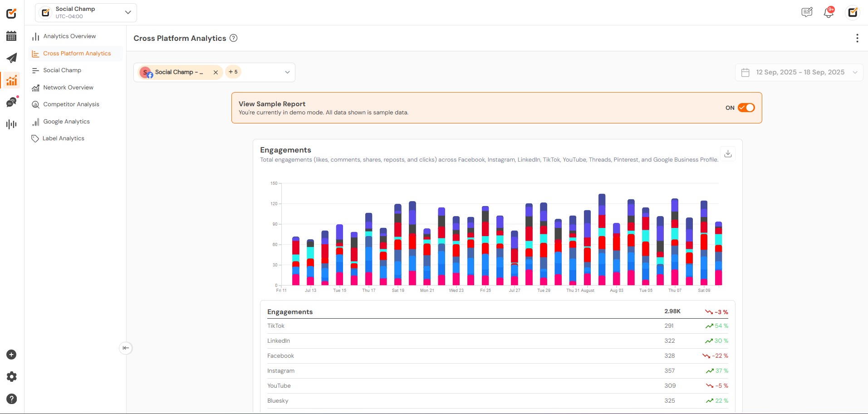Click the Facebook row label
Image resolution: width=868 pixels, height=414 pixels.
[280, 356]
